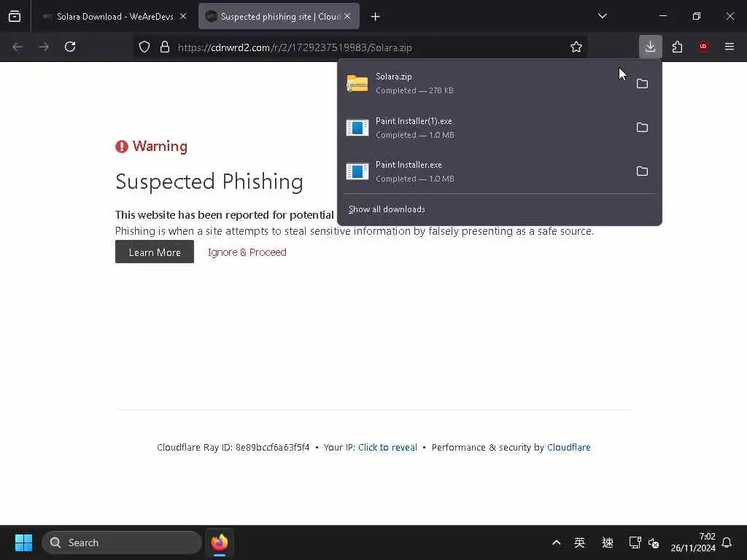Click the Paint Installer.exe file icon

tap(357, 171)
